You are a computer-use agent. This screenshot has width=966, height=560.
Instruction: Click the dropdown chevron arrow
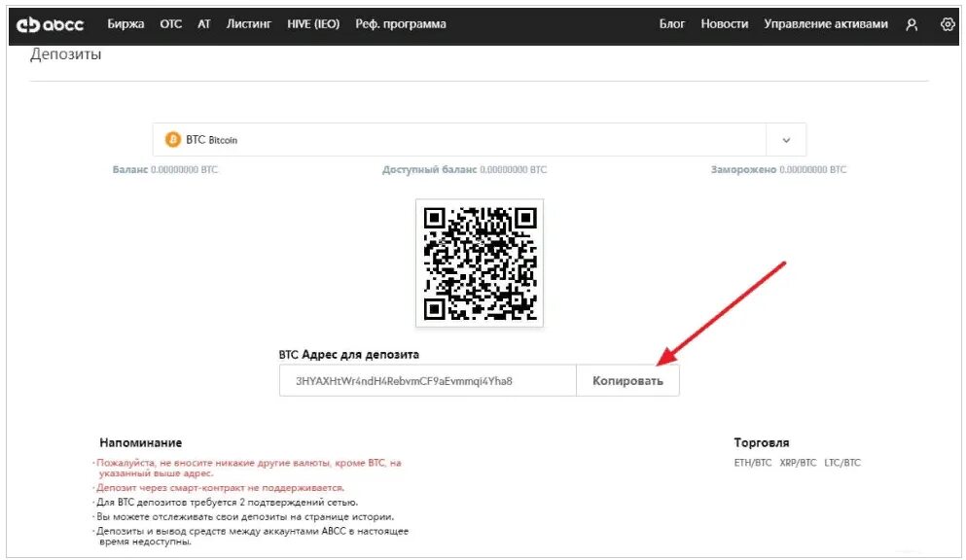[786, 140]
